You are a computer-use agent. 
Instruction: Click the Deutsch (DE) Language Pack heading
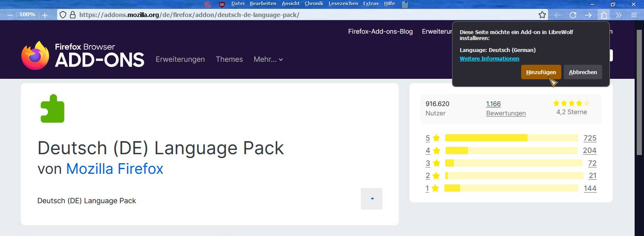[161, 148]
